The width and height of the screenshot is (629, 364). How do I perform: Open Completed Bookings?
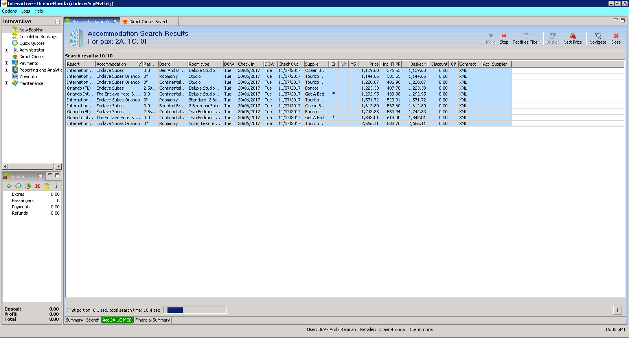click(x=38, y=37)
